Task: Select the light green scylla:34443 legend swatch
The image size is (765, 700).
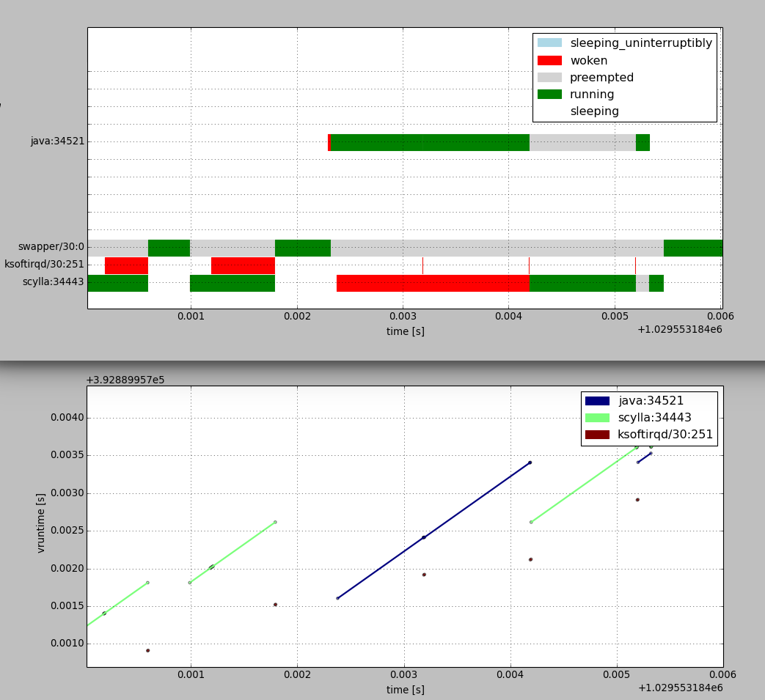Action: 597,418
